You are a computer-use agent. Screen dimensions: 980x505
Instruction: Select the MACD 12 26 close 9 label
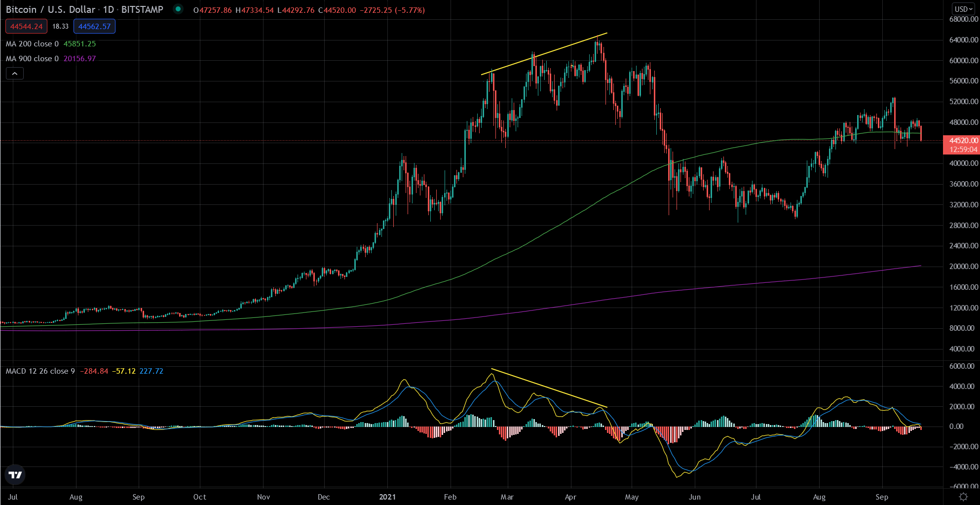click(40, 371)
